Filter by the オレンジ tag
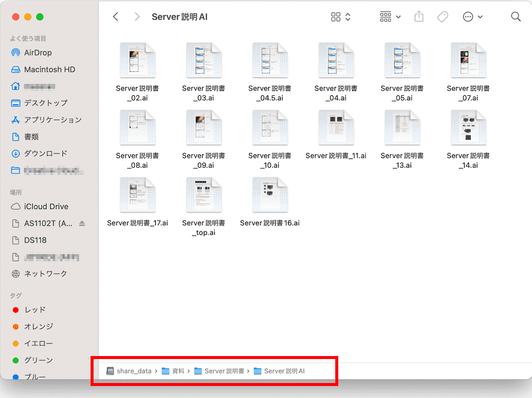The height and width of the screenshot is (398, 532). (x=32, y=327)
